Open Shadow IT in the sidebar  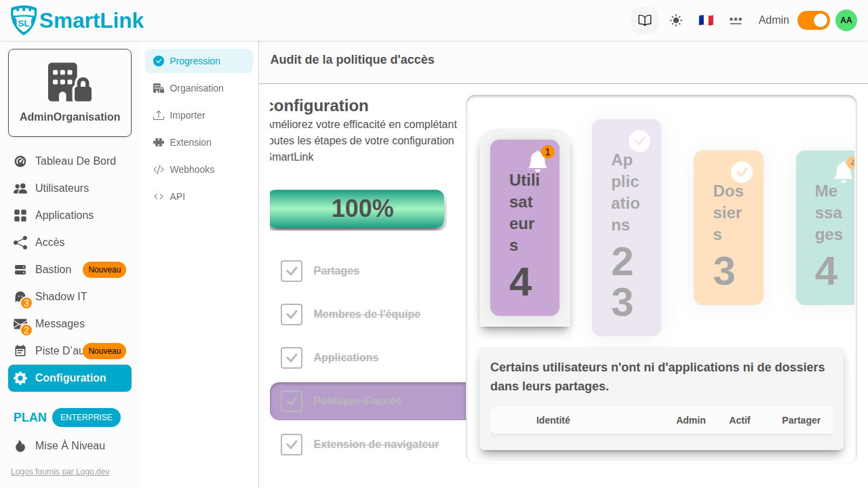point(61,297)
